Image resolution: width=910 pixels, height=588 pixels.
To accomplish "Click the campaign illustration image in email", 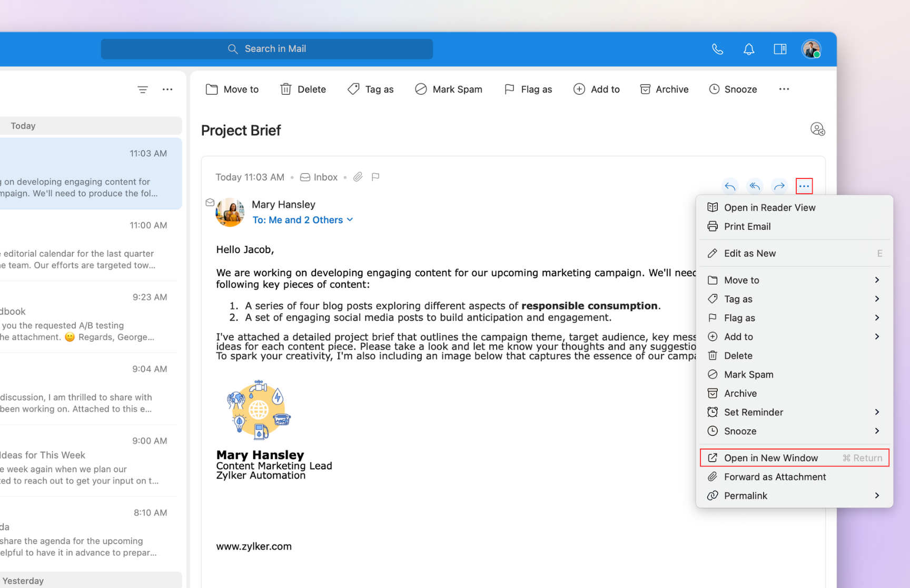I will (259, 410).
